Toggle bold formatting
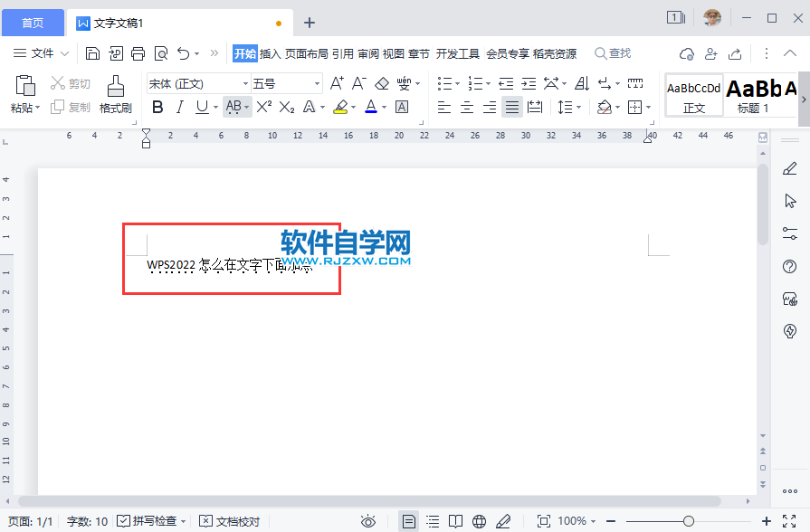The width and height of the screenshot is (810, 532). [158, 107]
